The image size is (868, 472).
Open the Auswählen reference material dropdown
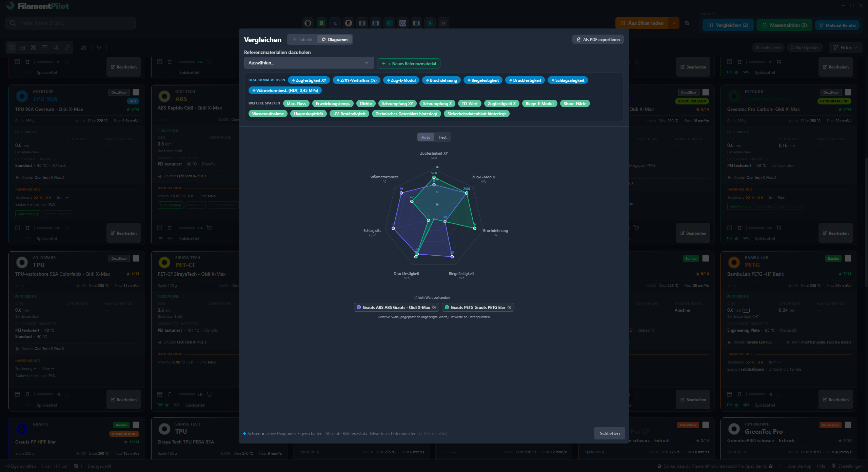click(x=309, y=63)
